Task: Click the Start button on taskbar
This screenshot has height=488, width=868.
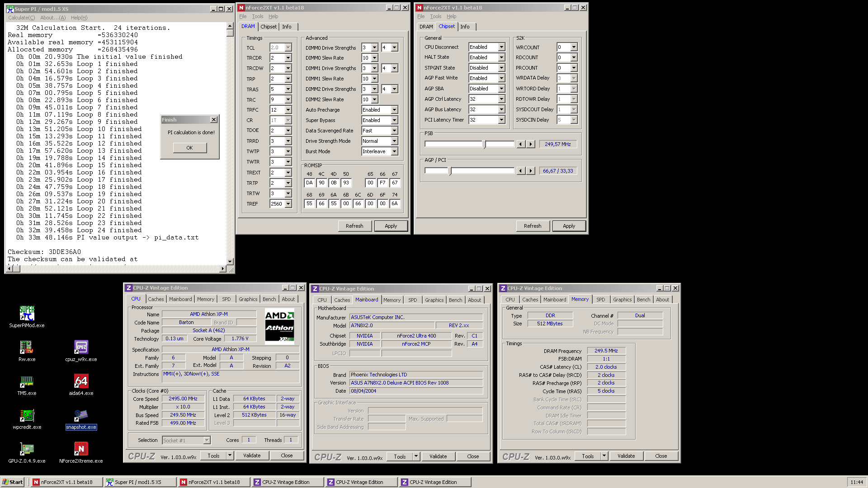Action: click(x=13, y=482)
